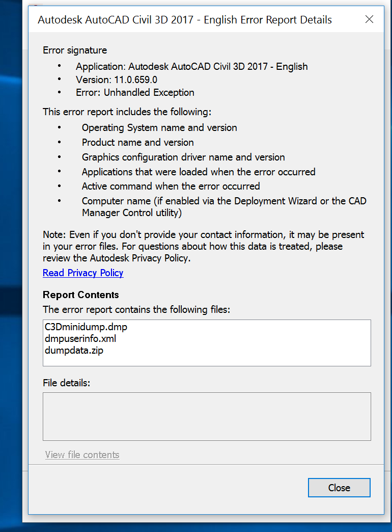Click the View file contents link
392x532 pixels.
(x=82, y=455)
